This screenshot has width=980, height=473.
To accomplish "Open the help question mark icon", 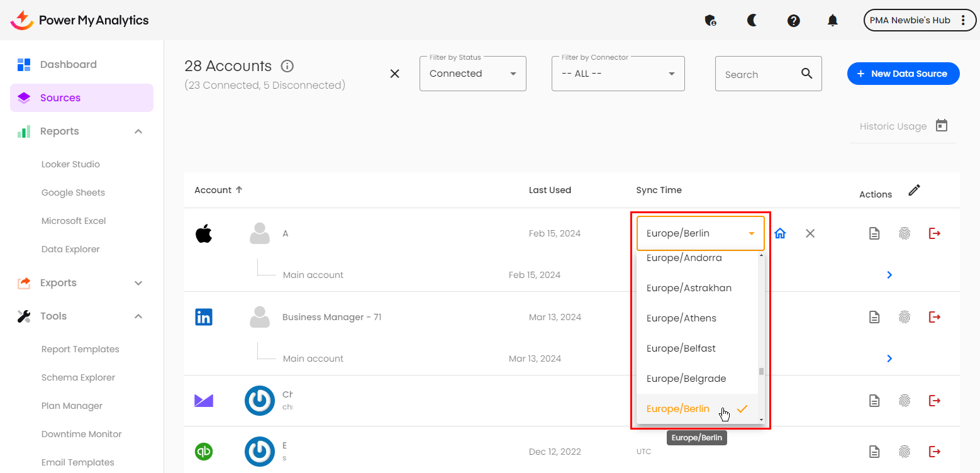I will (793, 21).
